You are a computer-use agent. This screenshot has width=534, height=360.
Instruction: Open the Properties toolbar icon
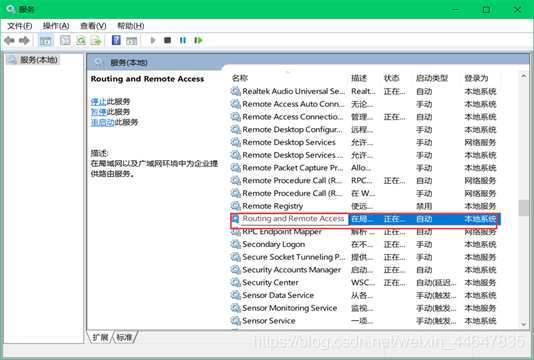(x=65, y=41)
